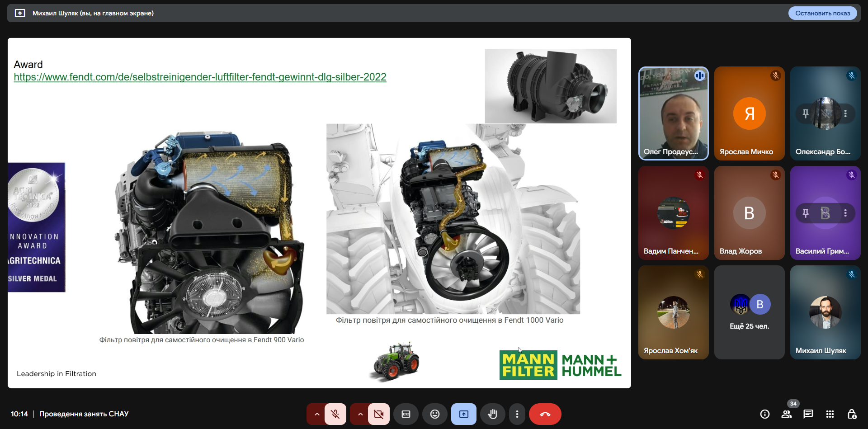Screen dimensions: 868x429
Task: Raise hand button in call controls
Action: click(493, 414)
